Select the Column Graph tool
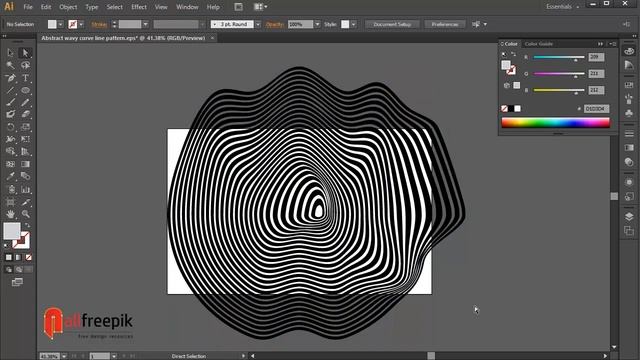This screenshot has width=640, height=360. pos(25,189)
